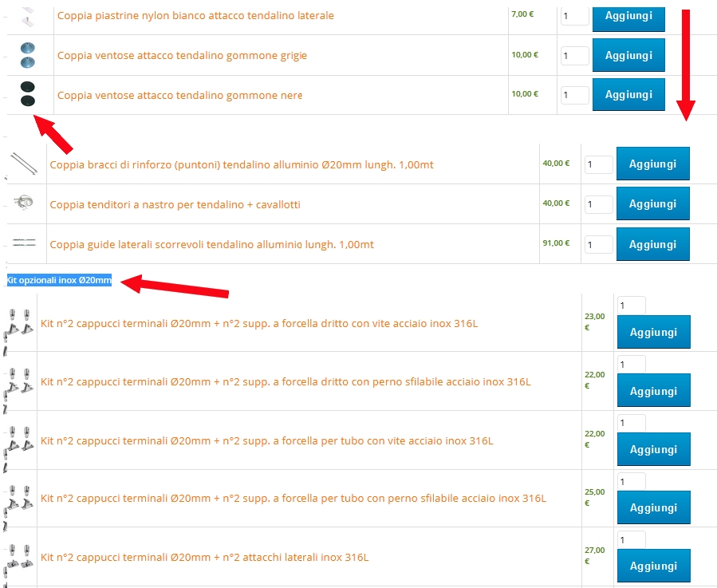Open thumbnail for forcella dritto perno sfilabile kit
Image resolution: width=717 pixels, height=588 pixels.
[x=19, y=381]
